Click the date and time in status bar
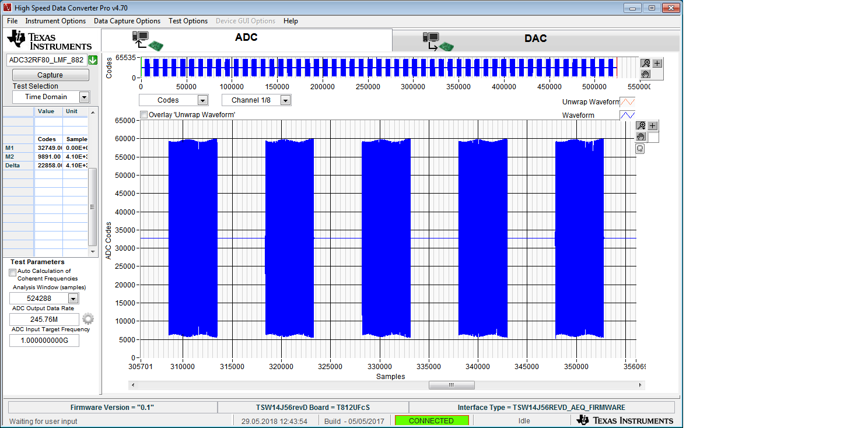Screen dimensions: 868x428 [x=275, y=421]
